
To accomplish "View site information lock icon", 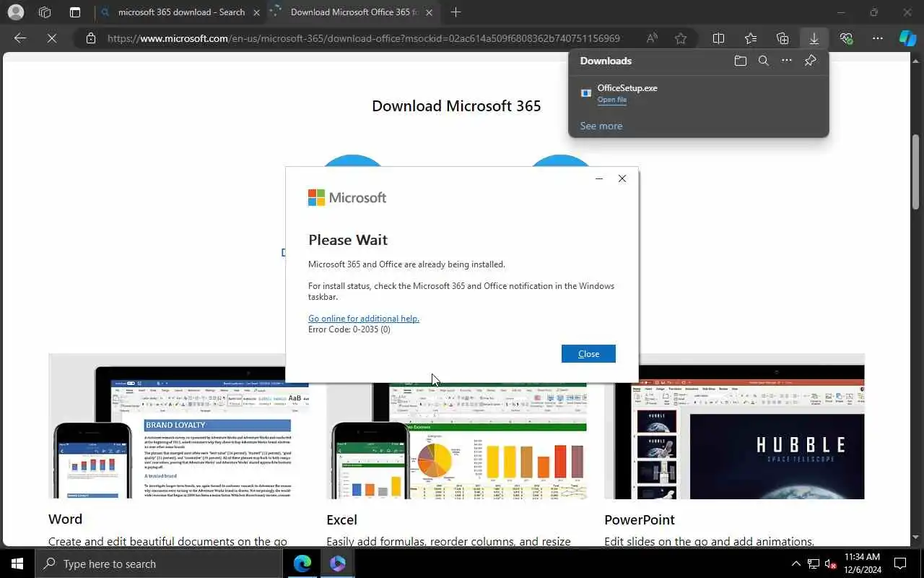I will point(91,38).
